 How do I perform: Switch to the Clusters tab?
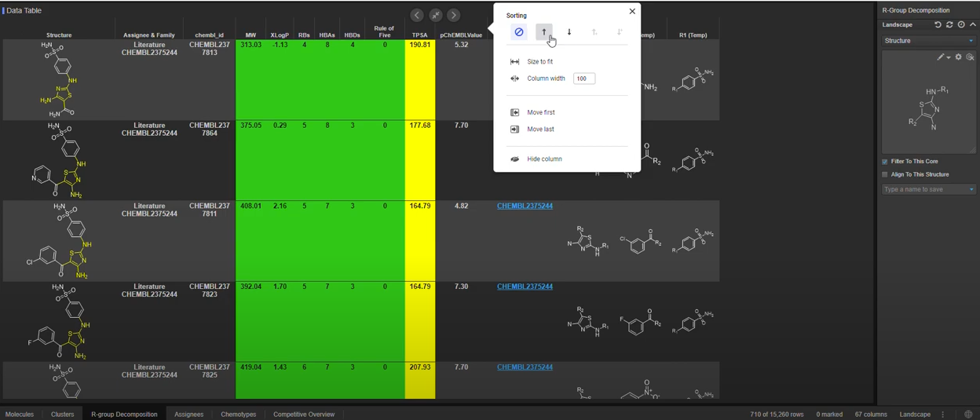coord(63,414)
